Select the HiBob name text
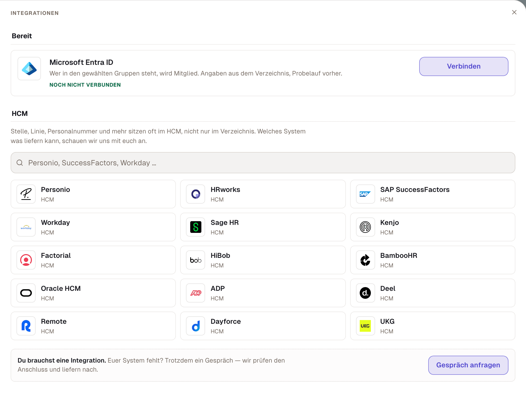The width and height of the screenshot is (526, 420). point(220,255)
